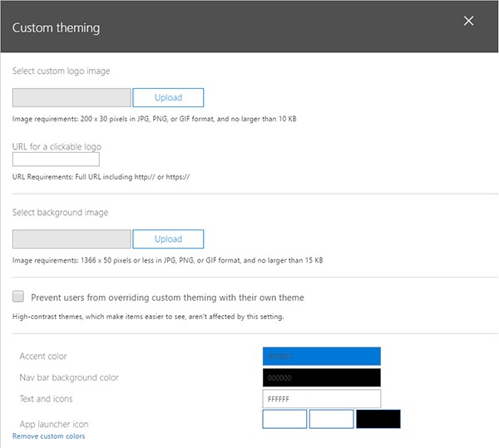Focus the custom logo file path field
Screen dimensions: 499x448
72,97
